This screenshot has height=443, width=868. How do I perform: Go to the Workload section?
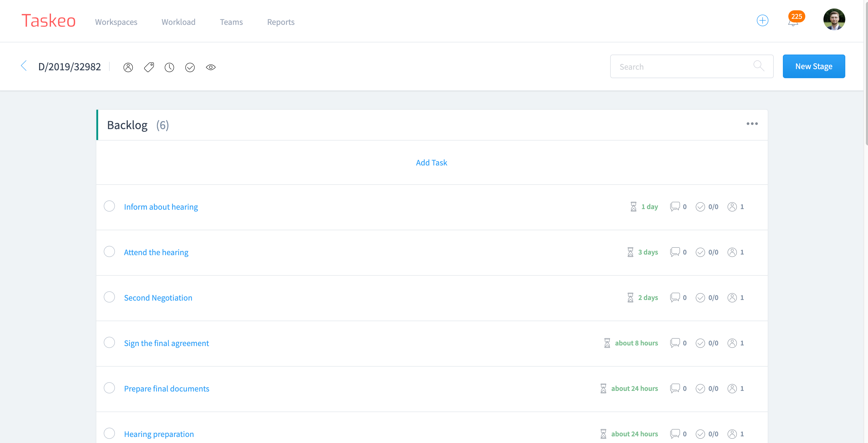click(x=178, y=22)
